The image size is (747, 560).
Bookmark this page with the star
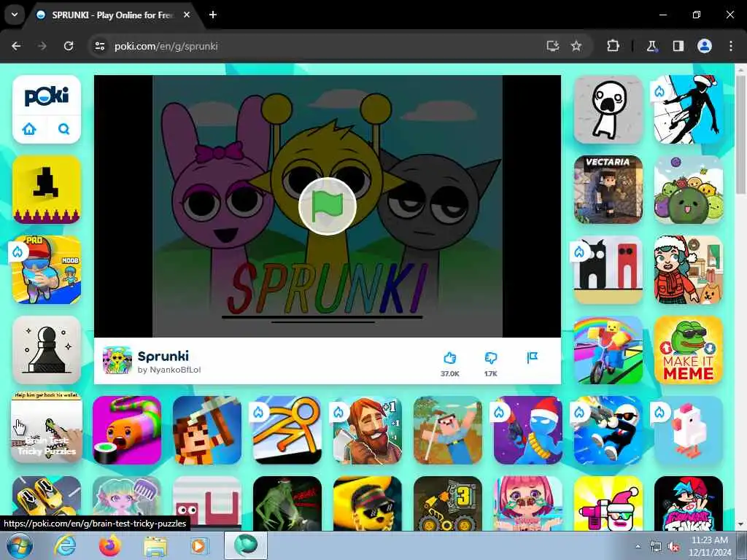[576, 46]
